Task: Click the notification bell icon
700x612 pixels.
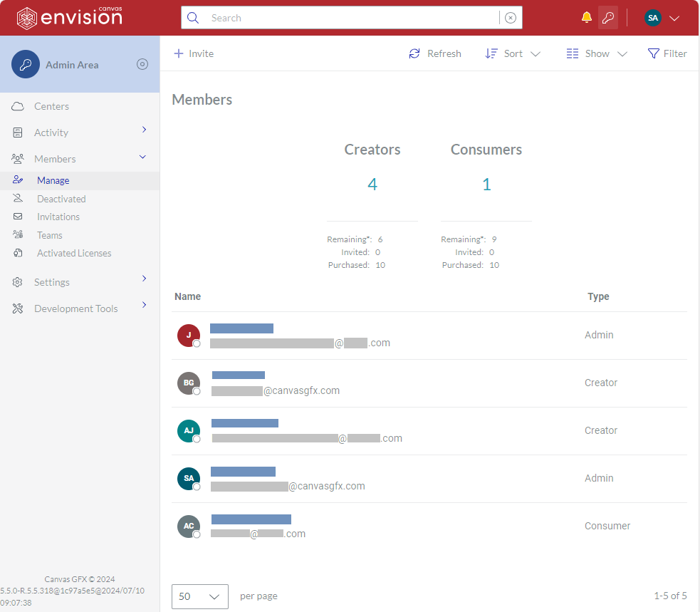Action: (585, 17)
